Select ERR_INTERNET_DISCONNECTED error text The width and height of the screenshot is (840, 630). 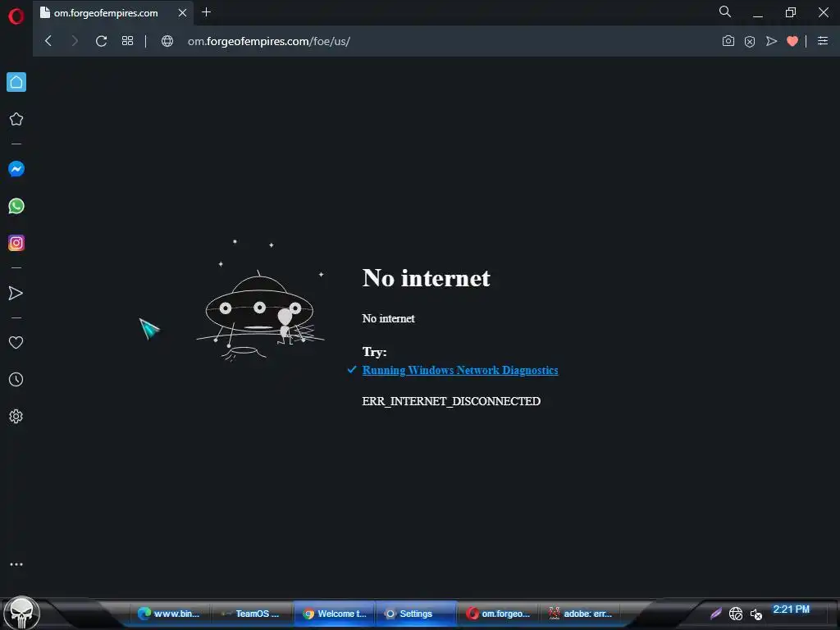tap(451, 401)
